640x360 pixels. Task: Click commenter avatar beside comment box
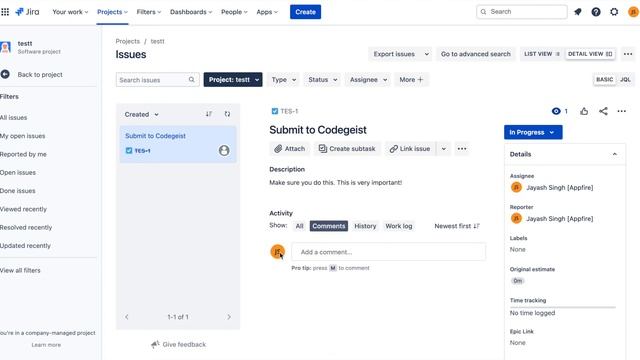click(278, 251)
